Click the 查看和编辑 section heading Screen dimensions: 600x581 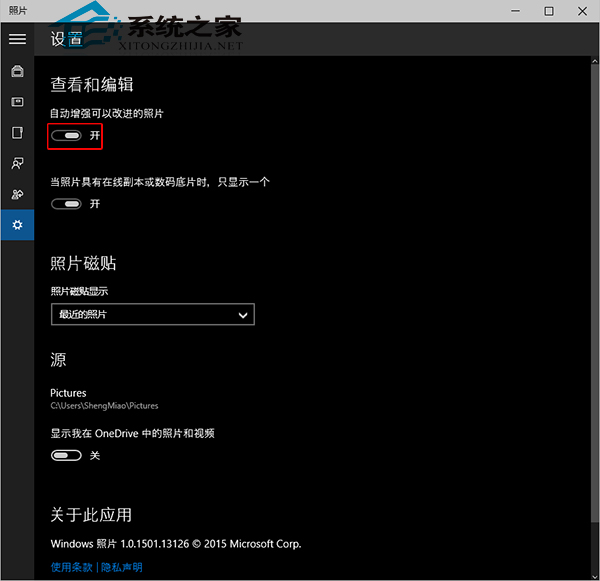(x=91, y=85)
